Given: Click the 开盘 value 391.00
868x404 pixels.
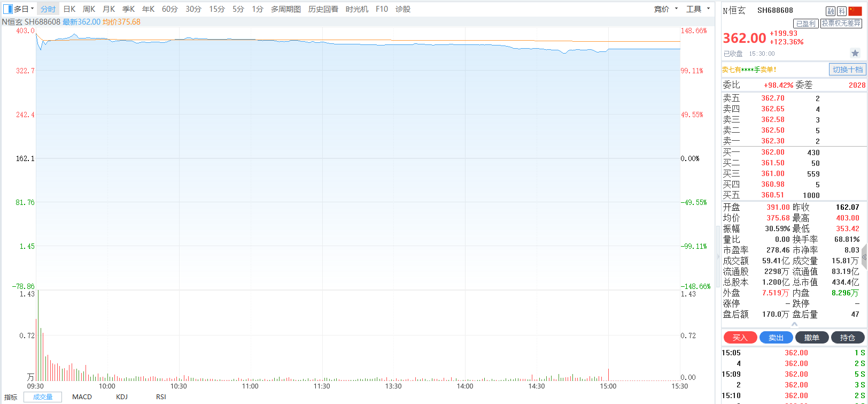Looking at the screenshot, I should click(x=778, y=207).
